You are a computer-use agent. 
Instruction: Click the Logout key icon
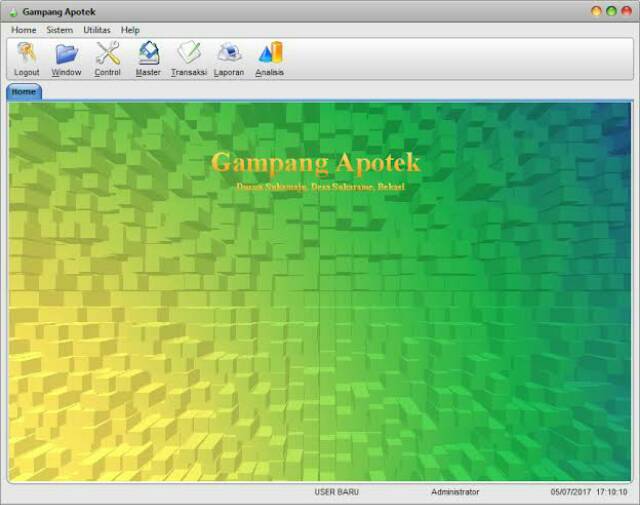pyautogui.click(x=27, y=54)
